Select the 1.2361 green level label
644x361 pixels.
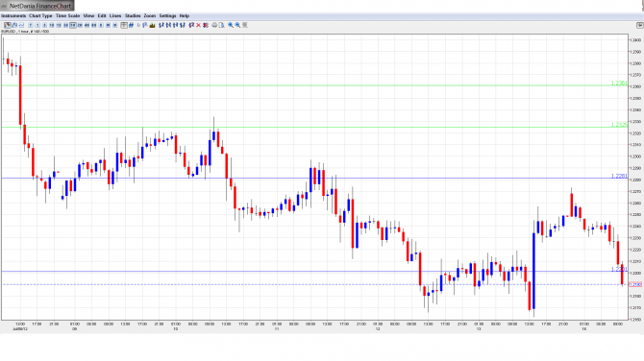[x=619, y=84]
